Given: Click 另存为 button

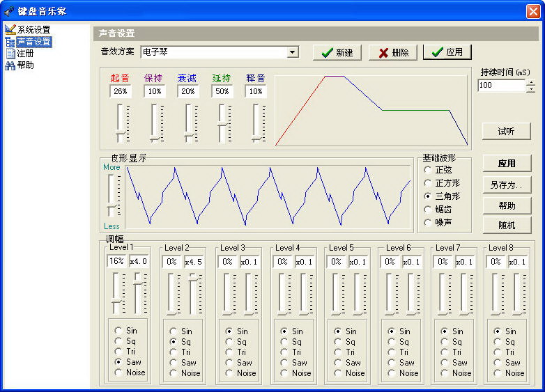Looking at the screenshot, I should pos(507,185).
